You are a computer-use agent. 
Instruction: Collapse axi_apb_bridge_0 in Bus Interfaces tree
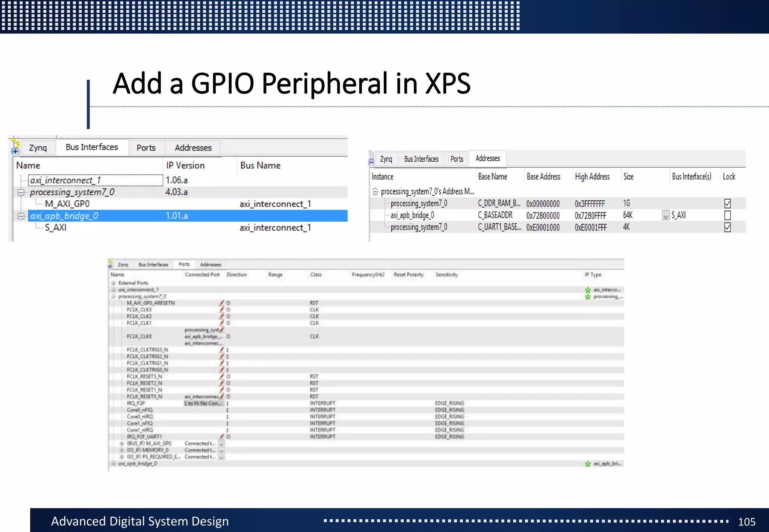click(21, 216)
